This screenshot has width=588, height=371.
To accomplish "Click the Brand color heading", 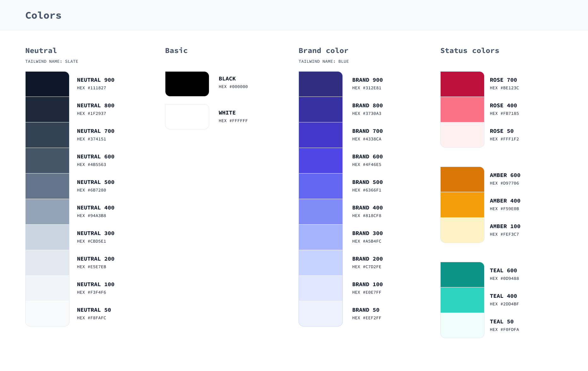I will (x=324, y=50).
